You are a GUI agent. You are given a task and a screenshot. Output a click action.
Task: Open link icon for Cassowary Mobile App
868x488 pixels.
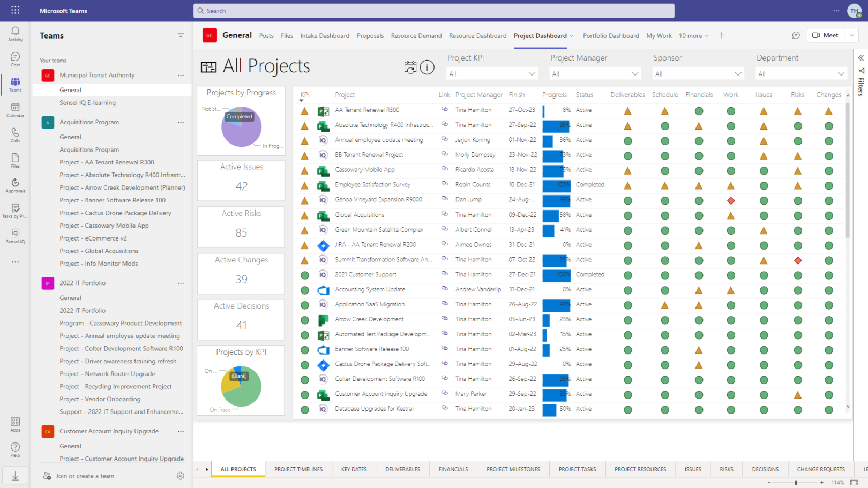pyautogui.click(x=444, y=169)
